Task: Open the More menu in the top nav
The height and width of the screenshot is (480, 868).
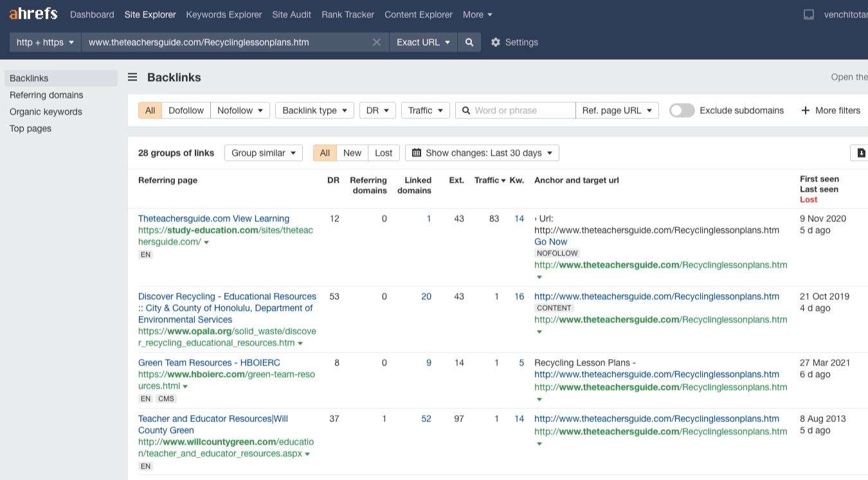Action: click(x=478, y=14)
